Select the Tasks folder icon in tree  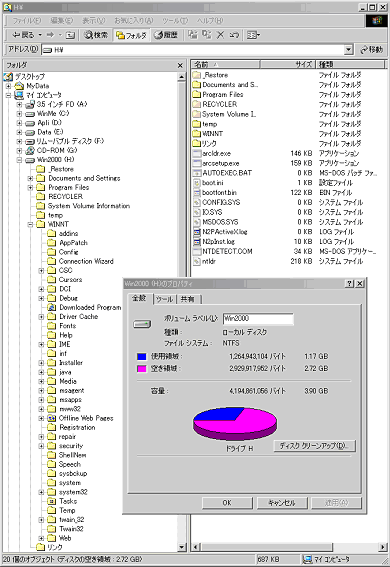click(52, 502)
